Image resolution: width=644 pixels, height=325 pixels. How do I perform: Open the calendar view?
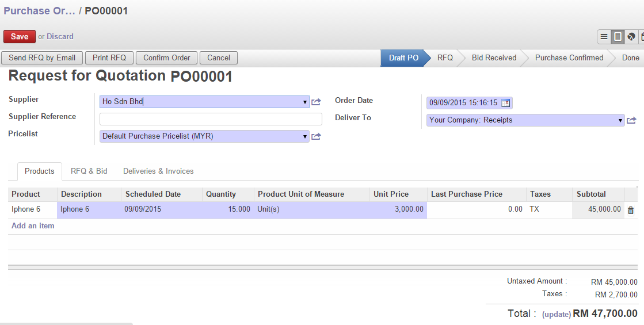click(x=642, y=37)
